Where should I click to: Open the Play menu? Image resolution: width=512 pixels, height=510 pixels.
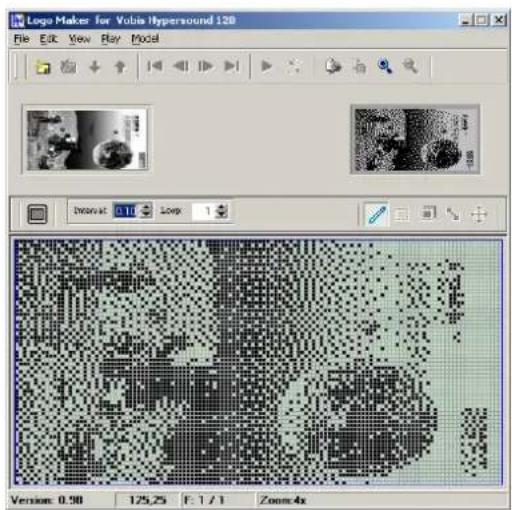[110, 39]
